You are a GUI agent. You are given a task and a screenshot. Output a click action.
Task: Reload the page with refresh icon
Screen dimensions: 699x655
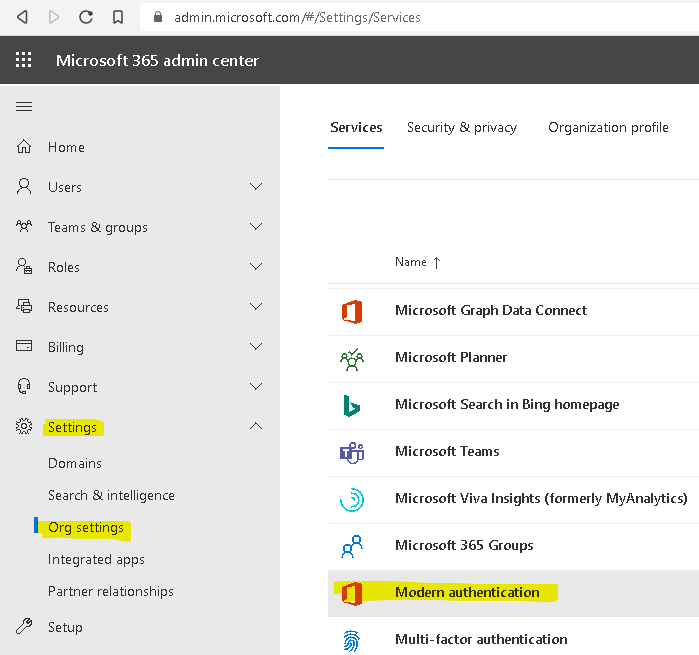86,17
